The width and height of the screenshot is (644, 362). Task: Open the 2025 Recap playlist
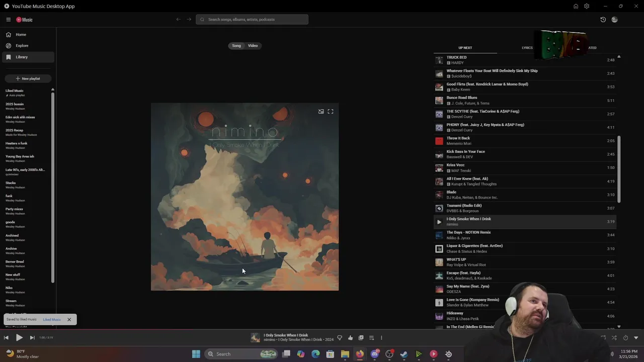pyautogui.click(x=21, y=132)
